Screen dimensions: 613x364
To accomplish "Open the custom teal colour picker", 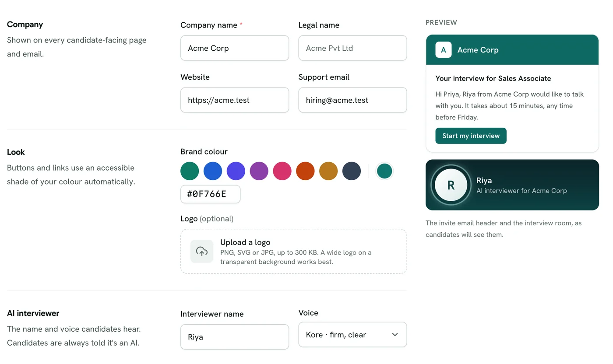I will click(x=384, y=171).
